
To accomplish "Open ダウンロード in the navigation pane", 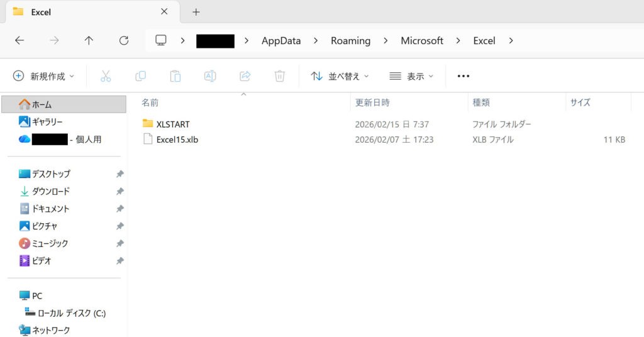I will (x=50, y=191).
